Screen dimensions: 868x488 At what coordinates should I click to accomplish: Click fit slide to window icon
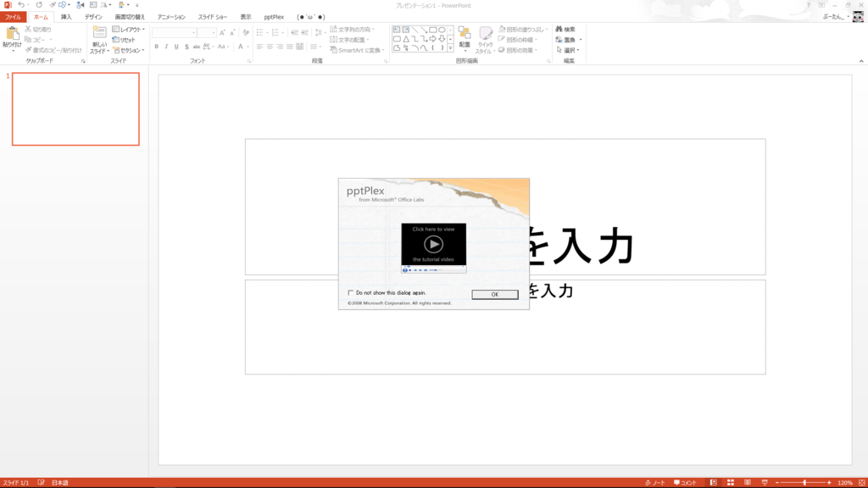(862, 482)
